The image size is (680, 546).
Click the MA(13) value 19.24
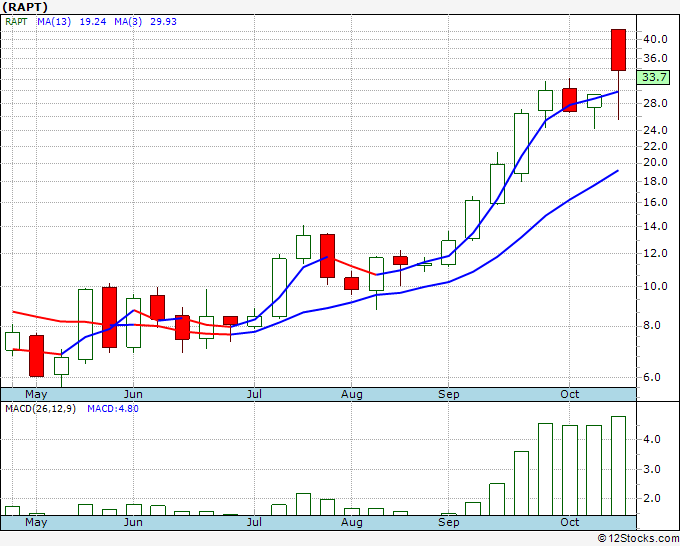tap(93, 22)
